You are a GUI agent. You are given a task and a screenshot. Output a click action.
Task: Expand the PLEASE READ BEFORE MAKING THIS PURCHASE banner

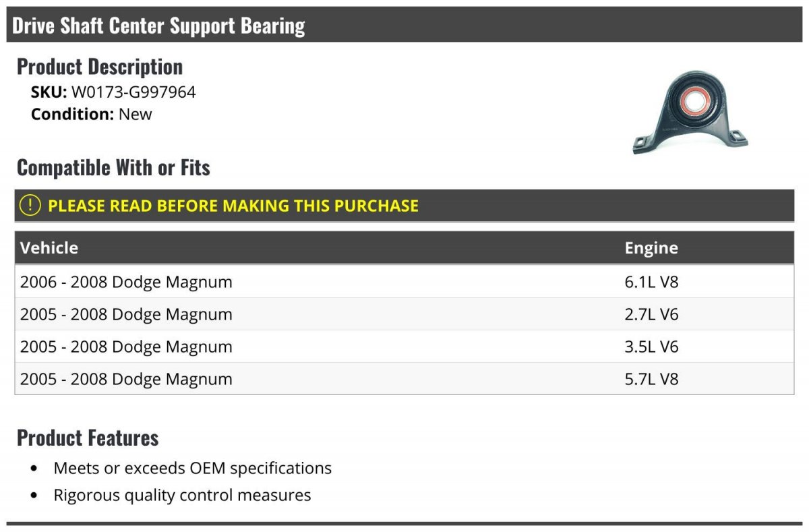pos(233,206)
